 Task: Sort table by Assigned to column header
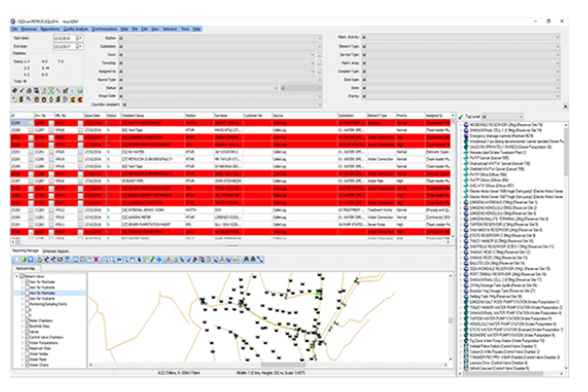(x=437, y=115)
